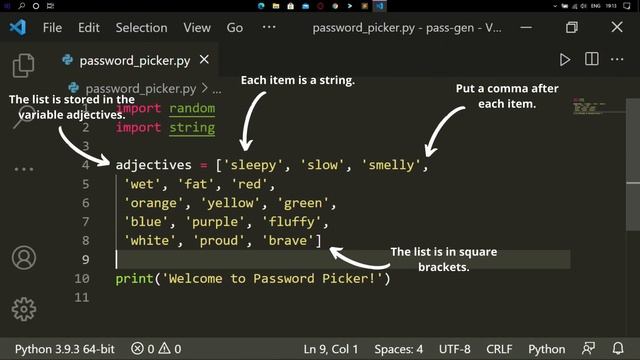Click 'random' in the import line
Screen dimensions: 640x360
pyautogui.click(x=192, y=108)
